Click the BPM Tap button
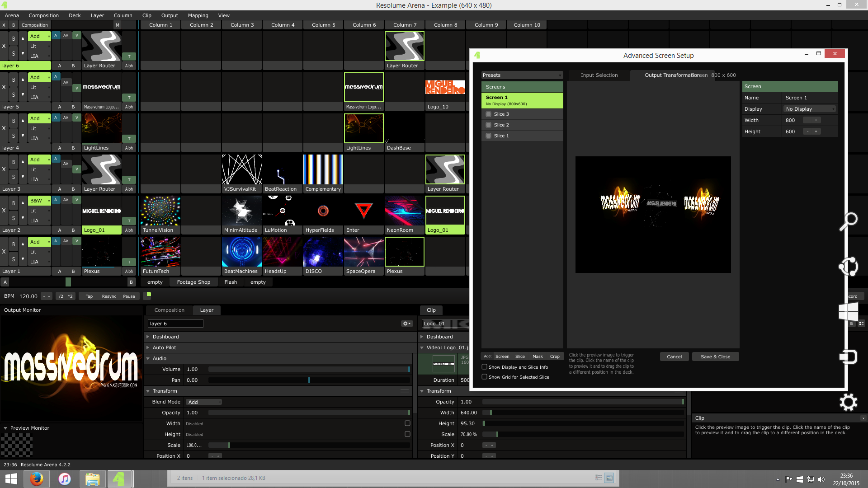This screenshot has width=868, height=488. [x=89, y=296]
